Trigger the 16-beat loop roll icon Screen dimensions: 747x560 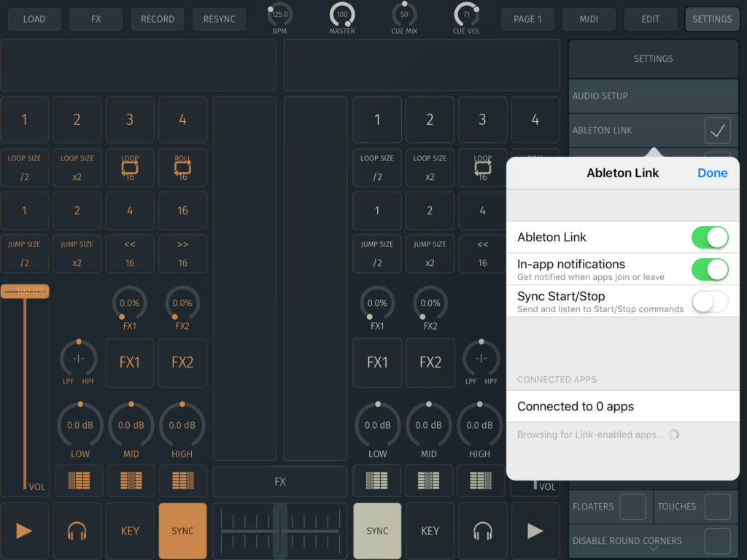[182, 168]
